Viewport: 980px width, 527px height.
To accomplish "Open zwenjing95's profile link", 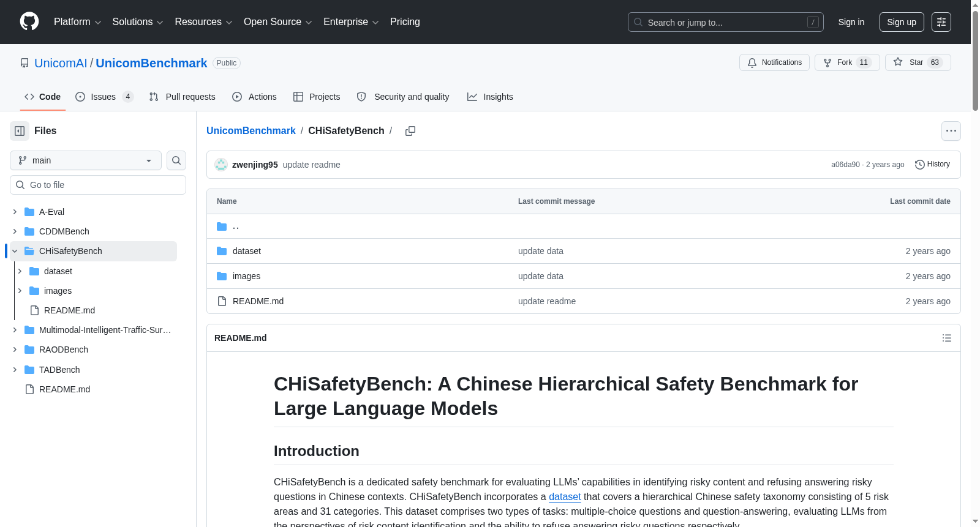I will coord(255,165).
